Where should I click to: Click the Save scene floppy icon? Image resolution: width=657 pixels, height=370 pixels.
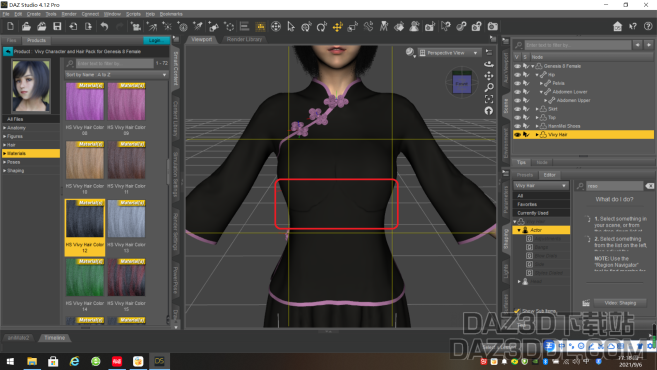(x=57, y=27)
